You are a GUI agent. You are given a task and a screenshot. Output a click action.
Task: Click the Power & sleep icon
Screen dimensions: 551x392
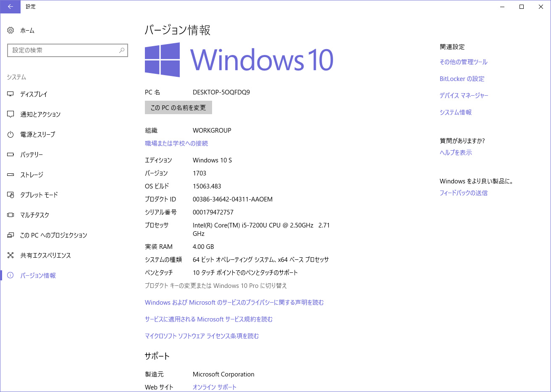pyautogui.click(x=10, y=134)
